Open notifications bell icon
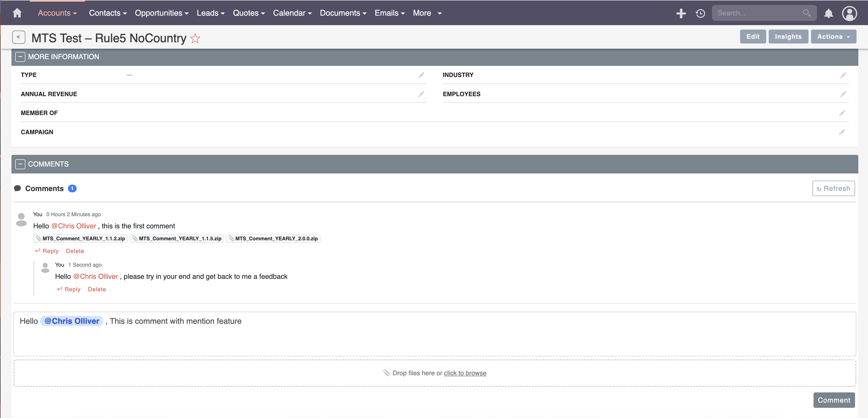This screenshot has height=418, width=868. 828,13
